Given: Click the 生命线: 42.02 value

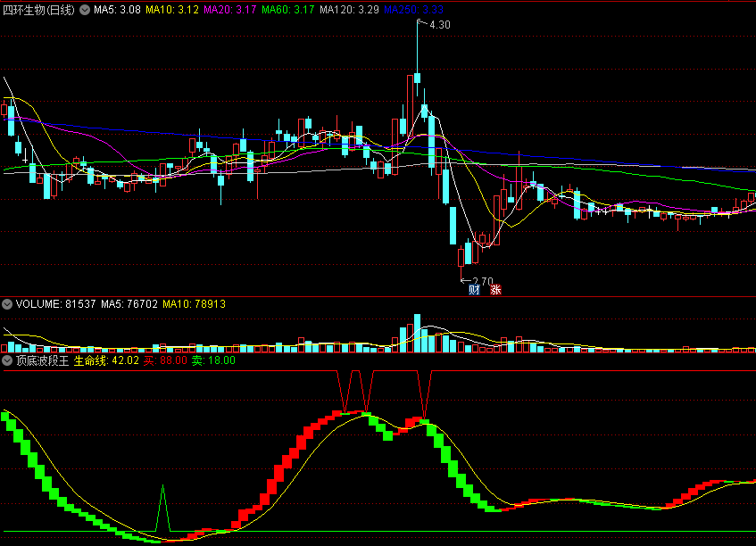Looking at the screenshot, I should click(x=106, y=360).
